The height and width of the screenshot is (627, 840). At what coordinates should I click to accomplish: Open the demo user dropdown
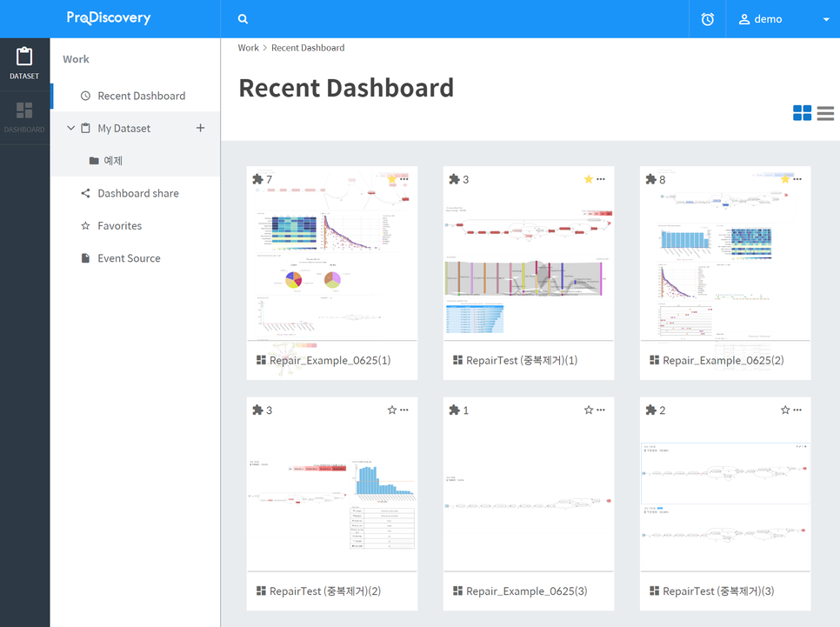[783, 19]
